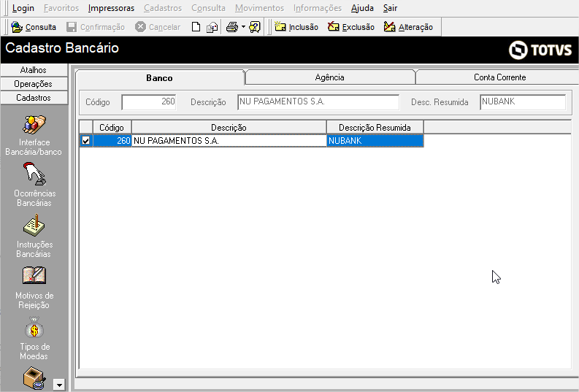Click the Cadastros sidebar button
The width and height of the screenshot is (579, 392).
pos(34,98)
